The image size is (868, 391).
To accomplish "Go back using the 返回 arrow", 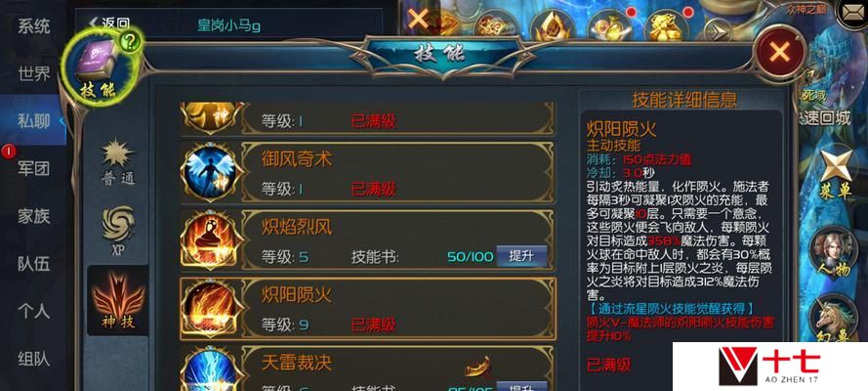I will pos(109,23).
